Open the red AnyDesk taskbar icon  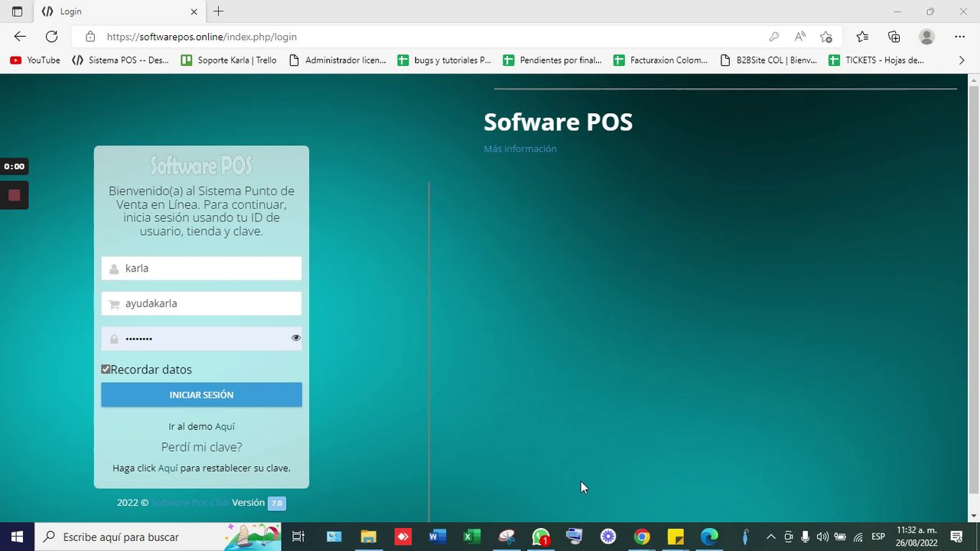coord(403,536)
